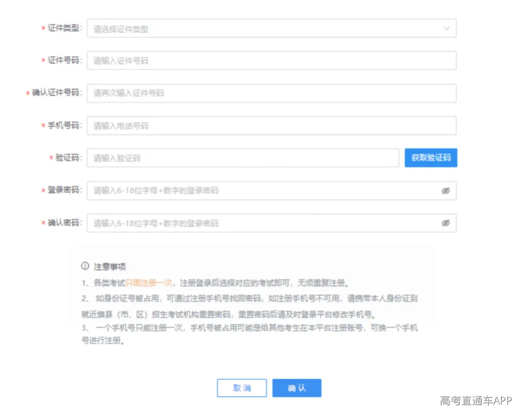This screenshot has width=526, height=420.
Task: Click the 验证码 verification code field
Action: (x=244, y=157)
